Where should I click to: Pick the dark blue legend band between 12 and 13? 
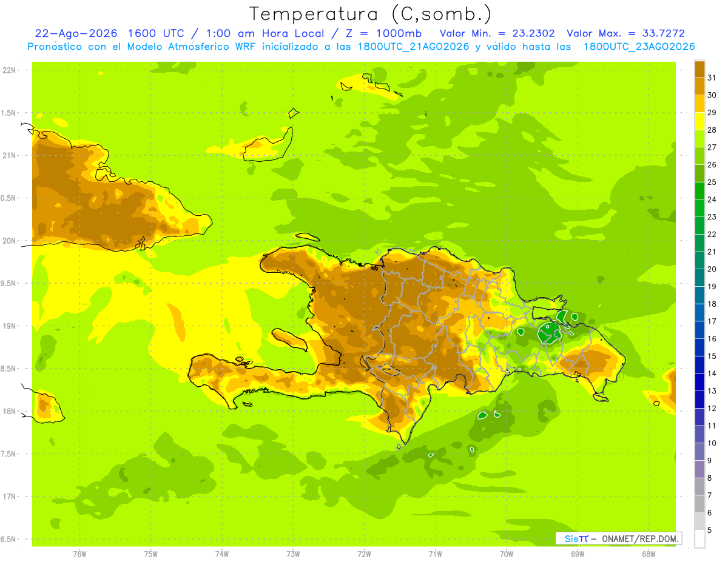(x=699, y=400)
